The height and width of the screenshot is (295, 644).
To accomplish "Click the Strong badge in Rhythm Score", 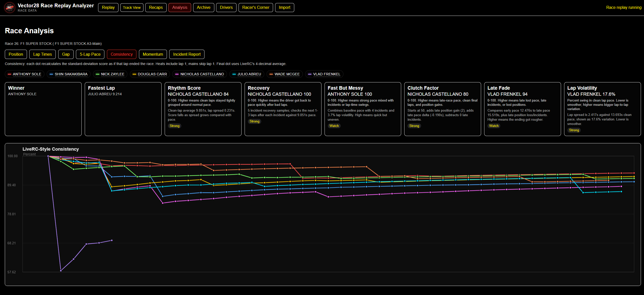I will click(174, 126).
